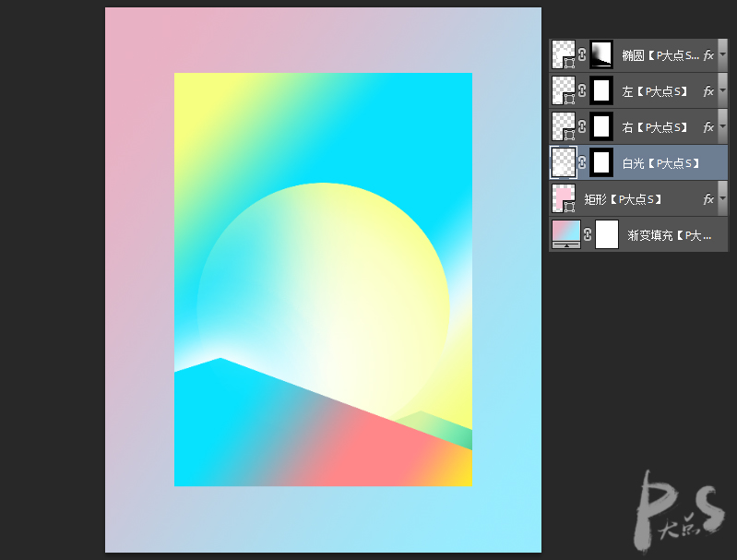Click the fx icon on the 椭圆 layer

tap(708, 55)
